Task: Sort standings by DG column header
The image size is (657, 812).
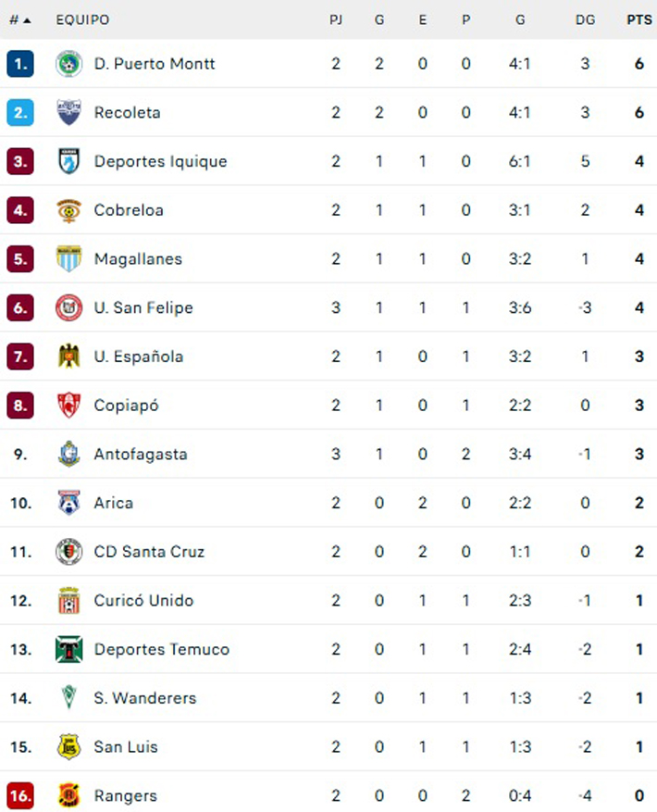Action: coord(585,19)
